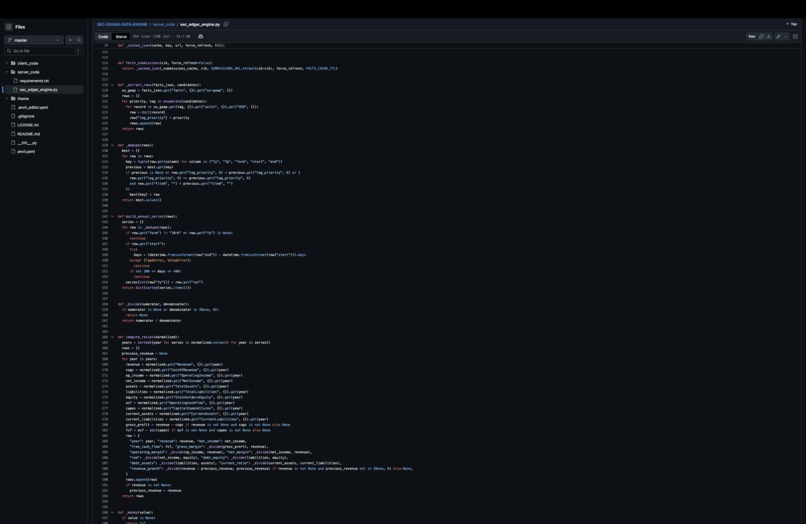The height and width of the screenshot is (524, 806).
Task: Click the Copilot icon in the file header
Action: point(200,37)
